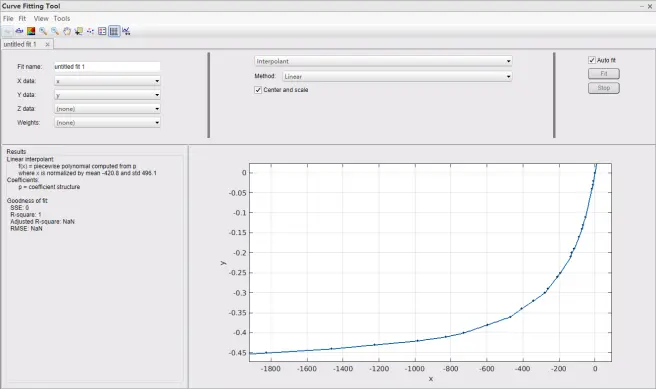
Task: Click the -0.45 tick label on y axis
Action: [x=238, y=353]
